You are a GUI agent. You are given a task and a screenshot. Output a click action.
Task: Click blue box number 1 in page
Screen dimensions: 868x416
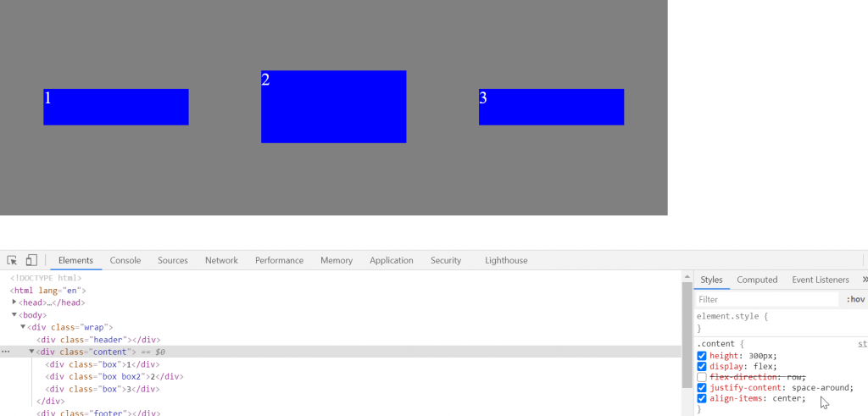pyautogui.click(x=115, y=107)
